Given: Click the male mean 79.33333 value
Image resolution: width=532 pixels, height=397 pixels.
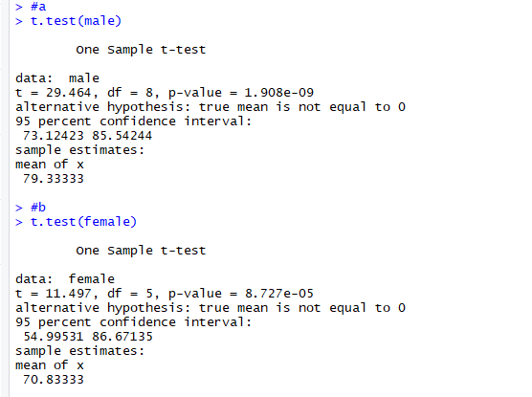Looking at the screenshot, I should 54,179.
